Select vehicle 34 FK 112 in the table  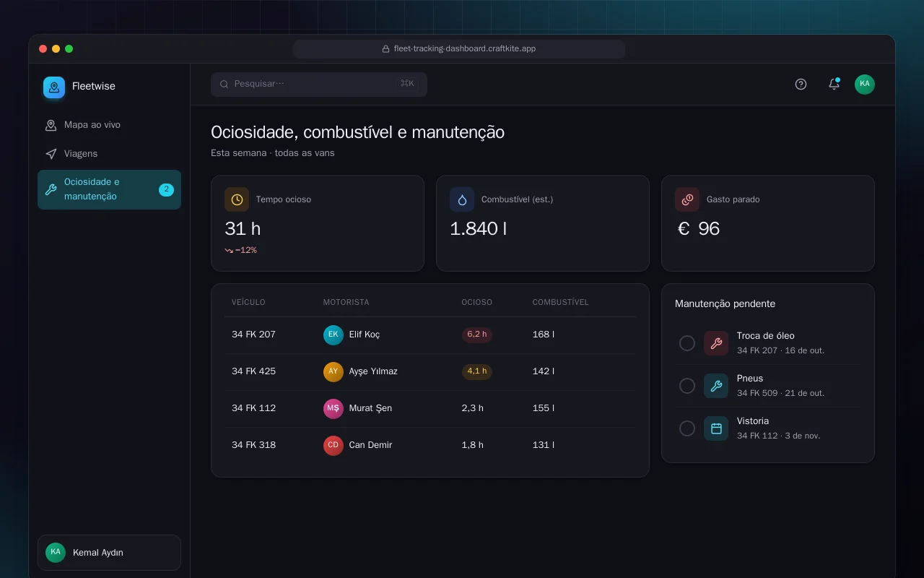253,408
